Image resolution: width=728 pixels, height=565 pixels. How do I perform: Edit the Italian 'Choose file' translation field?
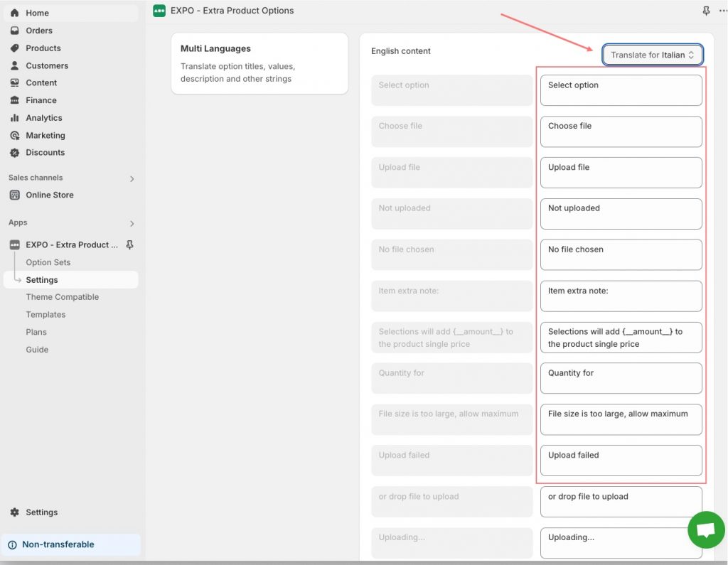click(621, 132)
